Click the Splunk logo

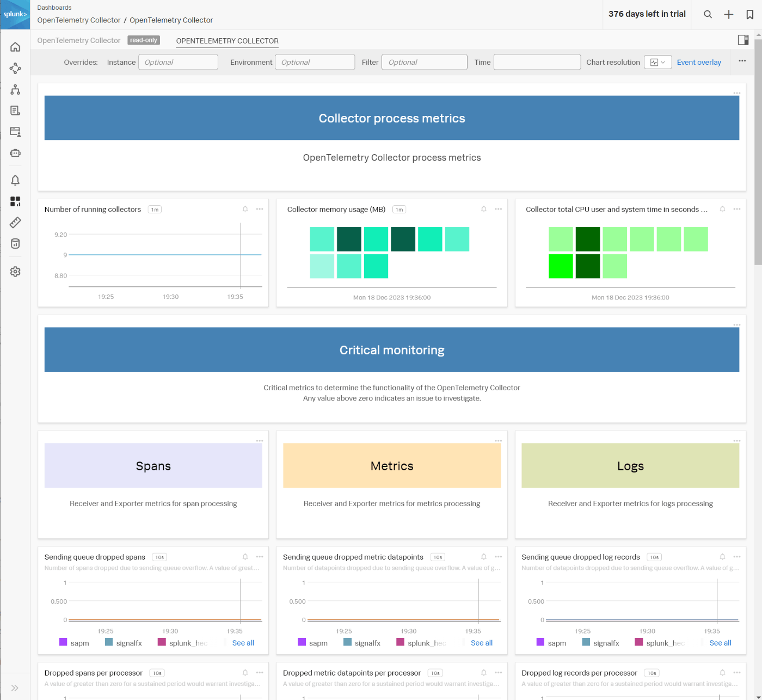pos(15,14)
